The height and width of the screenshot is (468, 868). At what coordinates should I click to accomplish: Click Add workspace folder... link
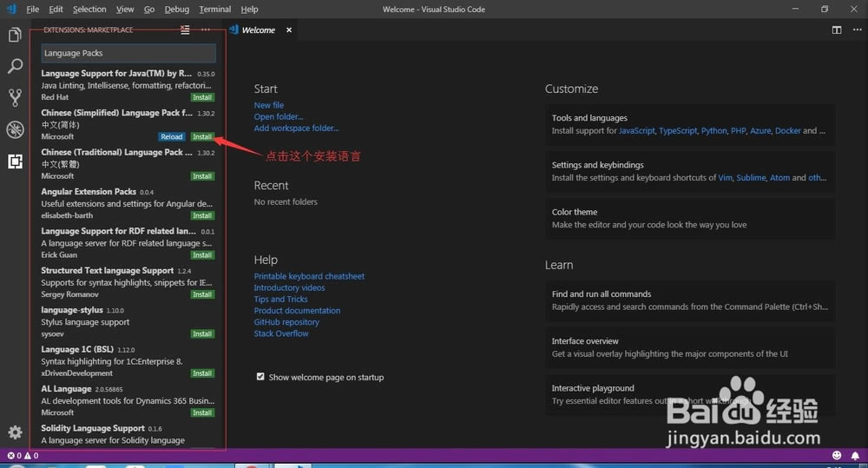(296, 128)
